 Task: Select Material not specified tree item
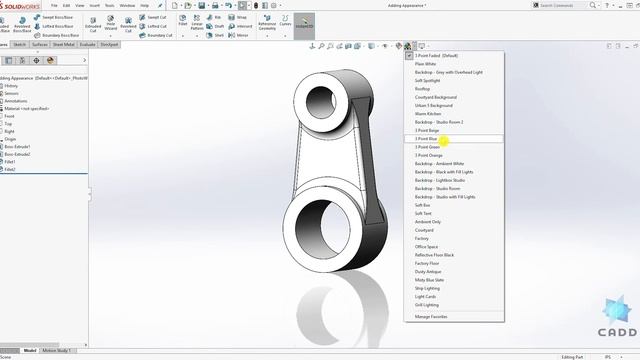click(x=27, y=109)
